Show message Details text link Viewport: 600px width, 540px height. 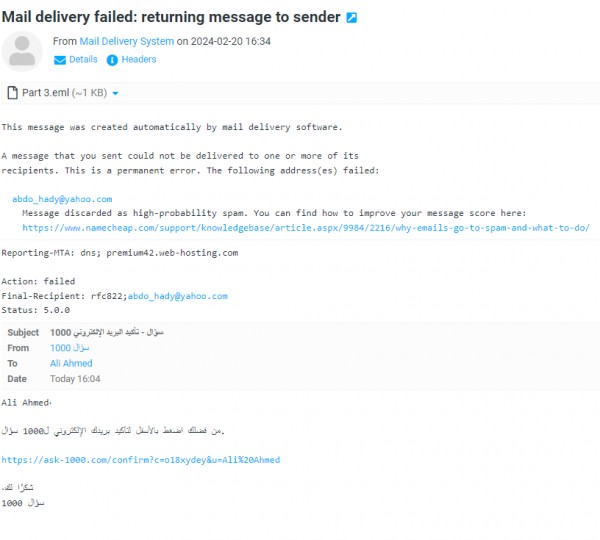pyautogui.click(x=83, y=60)
